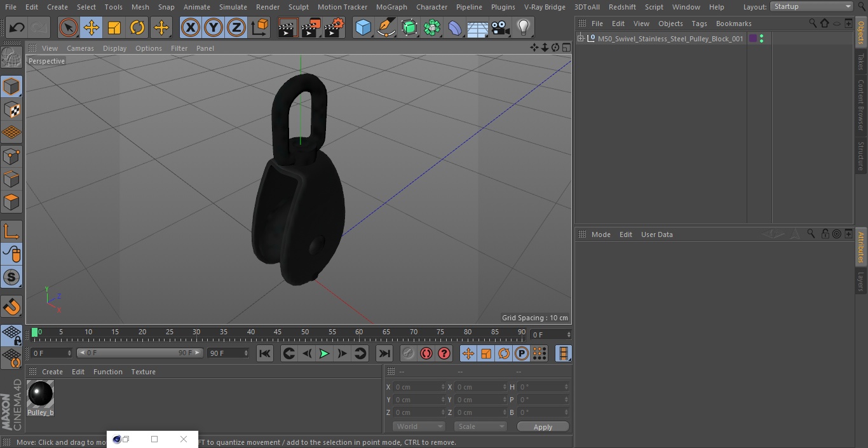The image size is (868, 448).
Task: Add a light object
Action: [x=523, y=27]
